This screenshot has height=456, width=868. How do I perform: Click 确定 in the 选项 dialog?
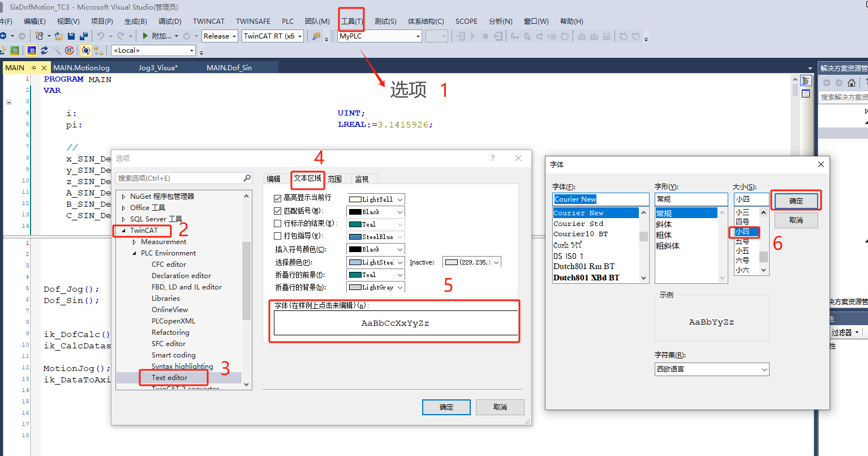(446, 407)
